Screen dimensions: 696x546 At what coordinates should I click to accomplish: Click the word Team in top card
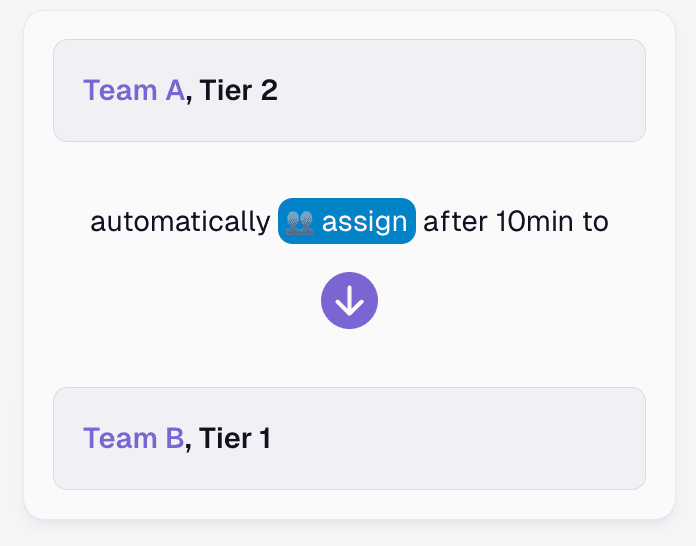pyautogui.click(x=120, y=90)
